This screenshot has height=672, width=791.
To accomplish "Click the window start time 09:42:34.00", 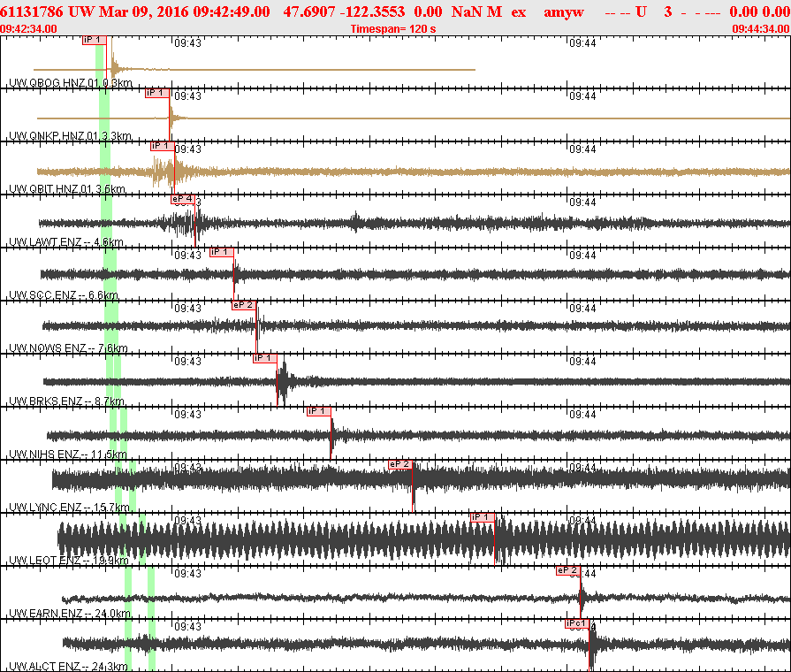I will pos(28,29).
